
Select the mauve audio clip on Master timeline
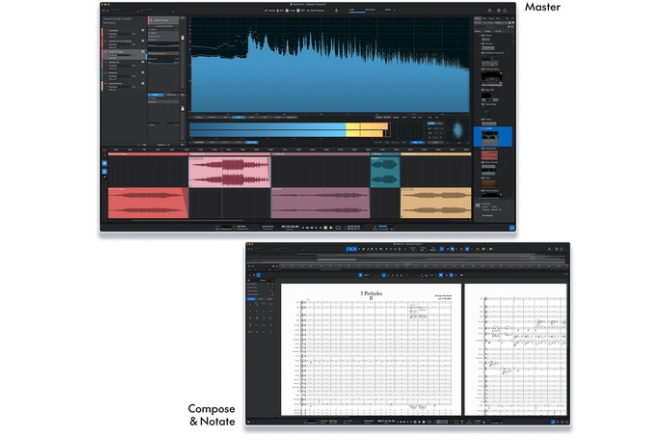(x=320, y=203)
